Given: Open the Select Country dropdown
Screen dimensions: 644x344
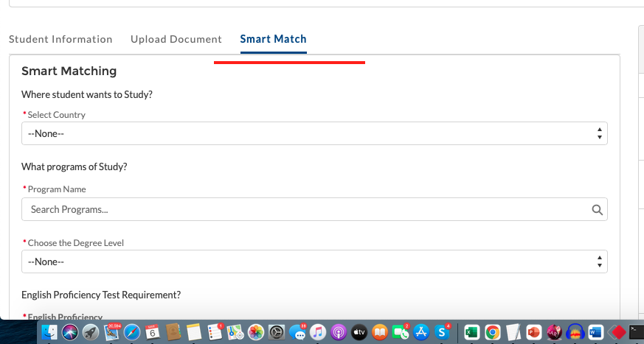Looking at the screenshot, I should 314,133.
